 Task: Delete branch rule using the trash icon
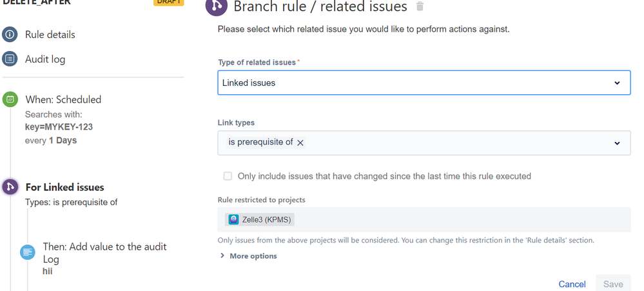(420, 6)
